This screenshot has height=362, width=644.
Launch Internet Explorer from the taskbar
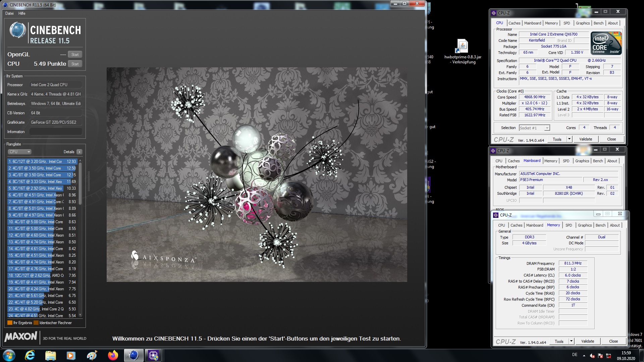[x=30, y=355]
